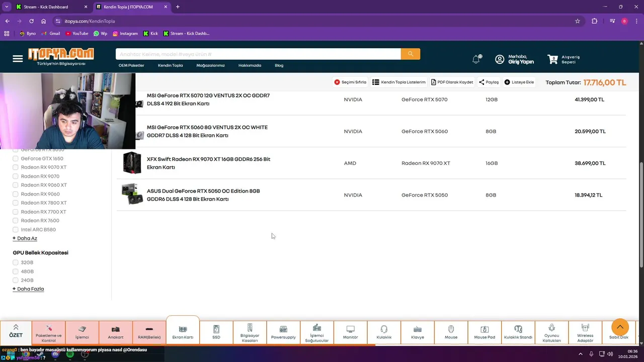Screen dimensions: 644x362
Task: Select the RAM(Bellek) category icon
Action: coord(149,332)
